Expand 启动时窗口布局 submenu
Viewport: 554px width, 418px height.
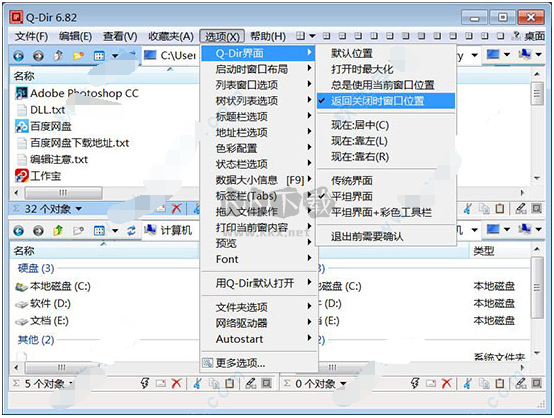[259, 69]
